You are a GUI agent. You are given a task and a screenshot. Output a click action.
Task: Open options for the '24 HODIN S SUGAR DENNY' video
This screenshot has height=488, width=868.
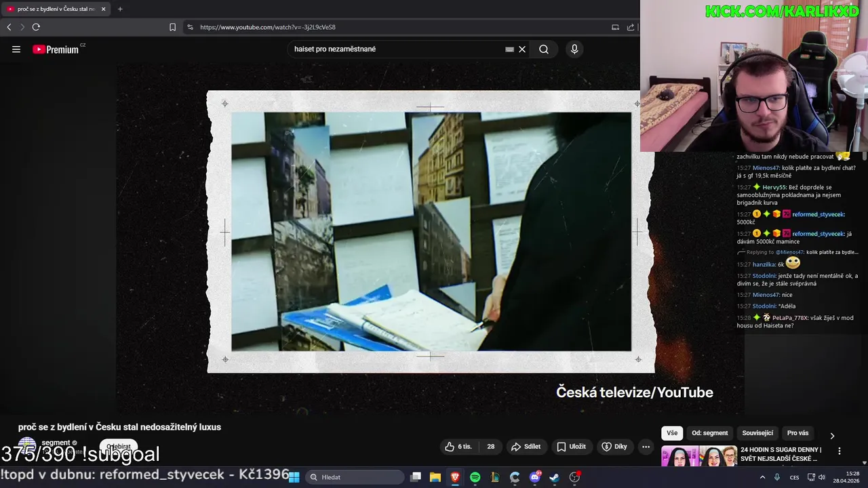coord(840,451)
